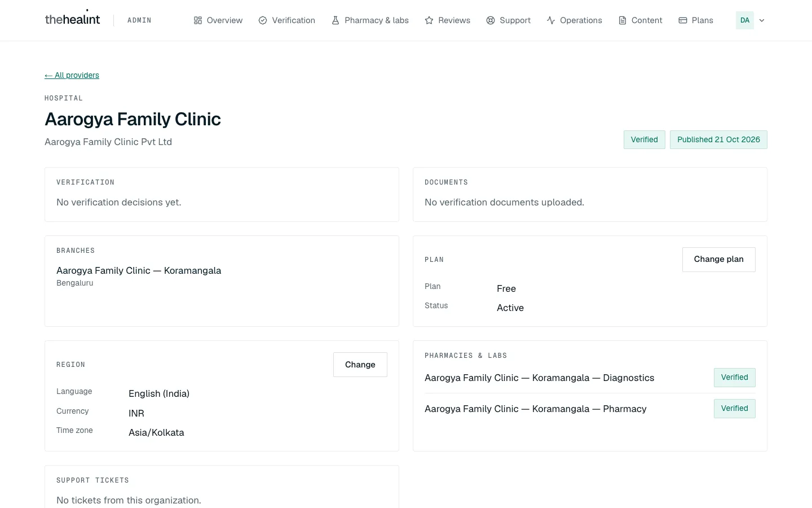This screenshot has height=508, width=812.
Task: Select the Koramangala branch entry
Action: click(139, 270)
